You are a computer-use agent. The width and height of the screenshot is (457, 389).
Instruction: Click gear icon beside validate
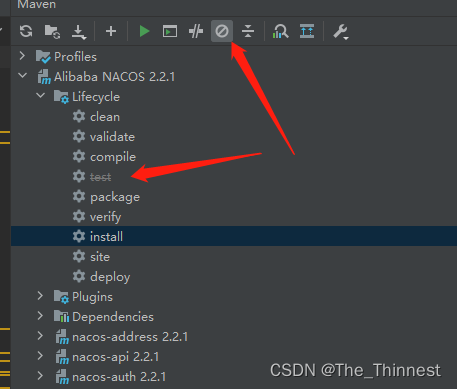pos(79,136)
